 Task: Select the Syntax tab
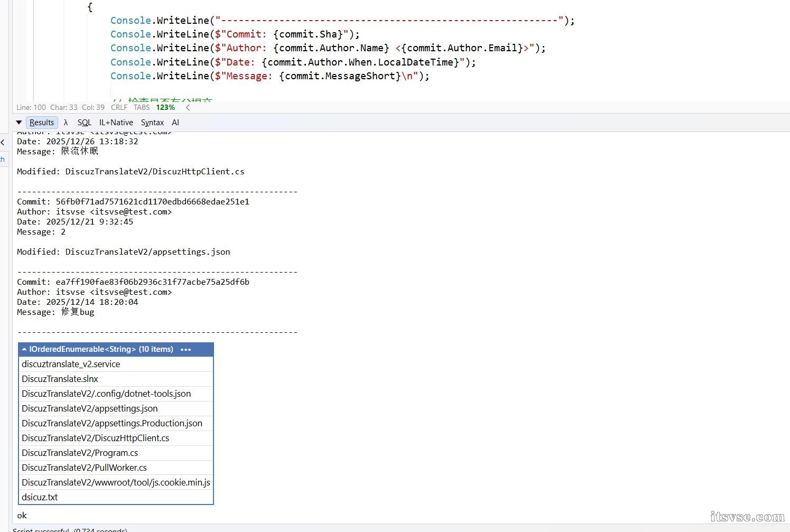[x=152, y=123]
